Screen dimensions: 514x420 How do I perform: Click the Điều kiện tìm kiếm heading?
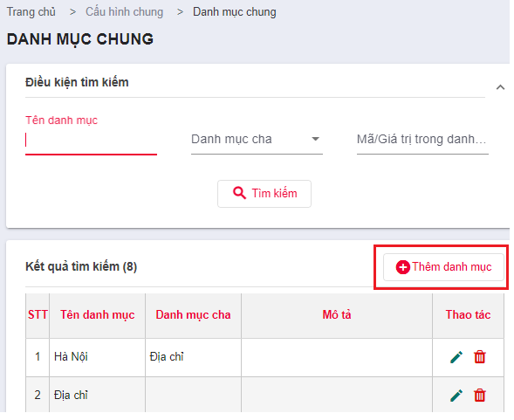[77, 82]
